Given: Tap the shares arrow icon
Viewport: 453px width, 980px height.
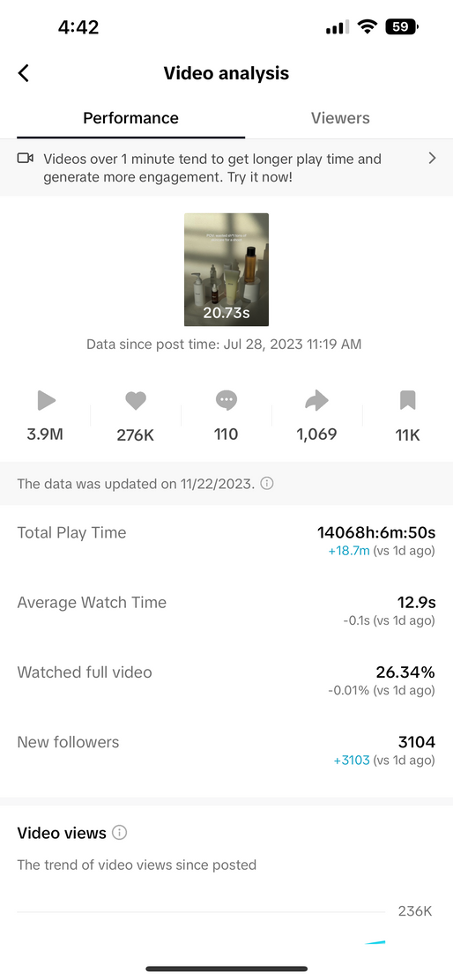Looking at the screenshot, I should pos(316,401).
